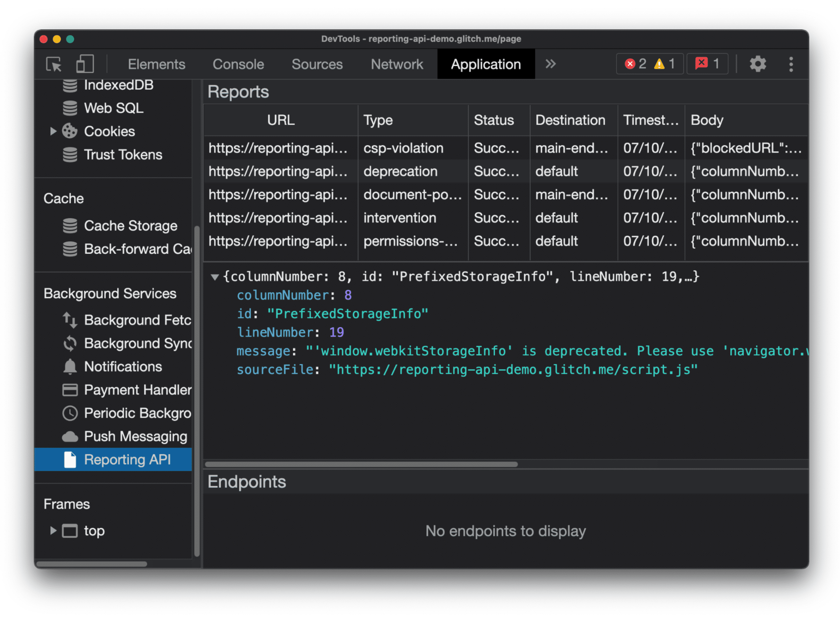Click the device toolbar toggle icon
The height and width of the screenshot is (620, 840).
click(86, 63)
